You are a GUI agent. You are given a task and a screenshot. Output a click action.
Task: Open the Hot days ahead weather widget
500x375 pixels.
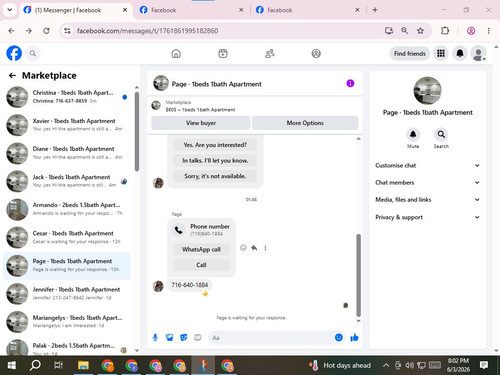pyautogui.click(x=340, y=366)
